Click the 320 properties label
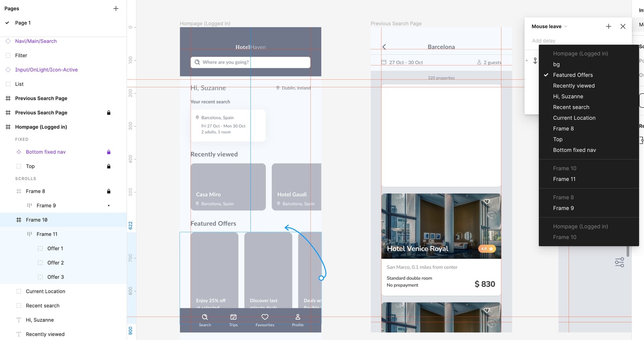 click(441, 78)
